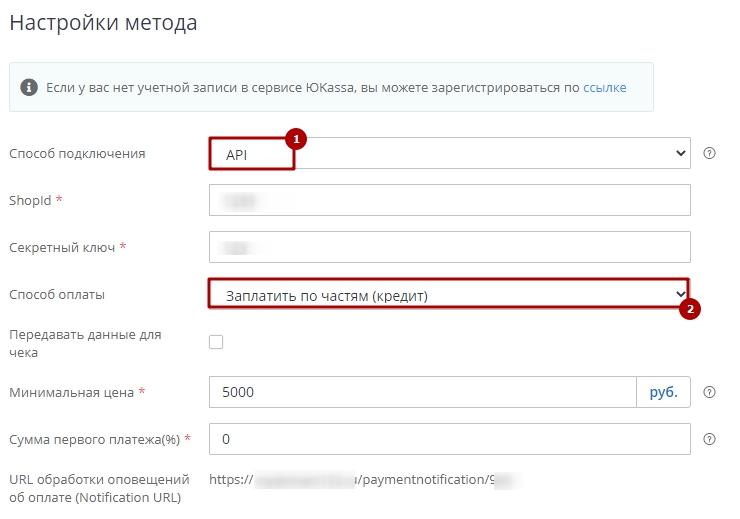Image resolution: width=740 pixels, height=519 pixels.
Task: Click help icon beside Способ подключения dropdown
Action: 710,153
